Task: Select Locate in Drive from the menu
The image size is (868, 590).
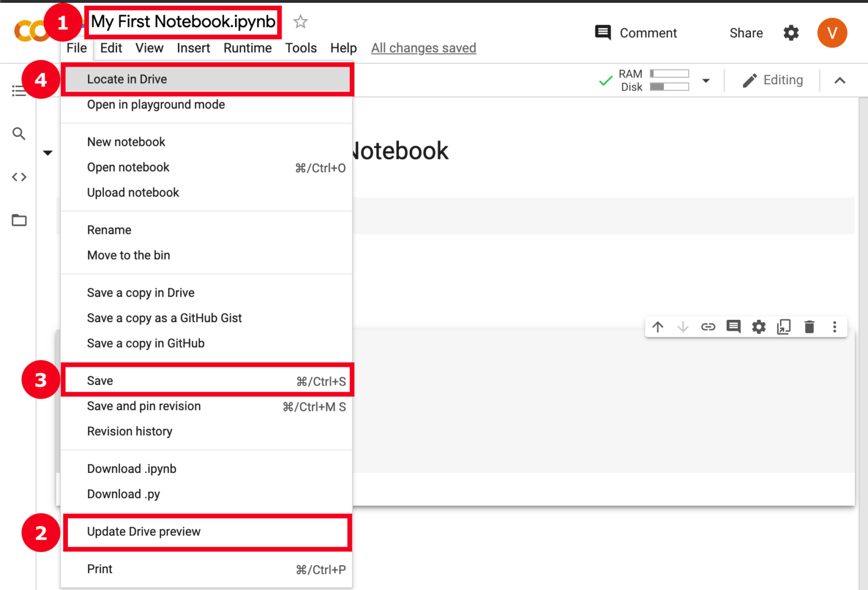Action: click(x=127, y=79)
